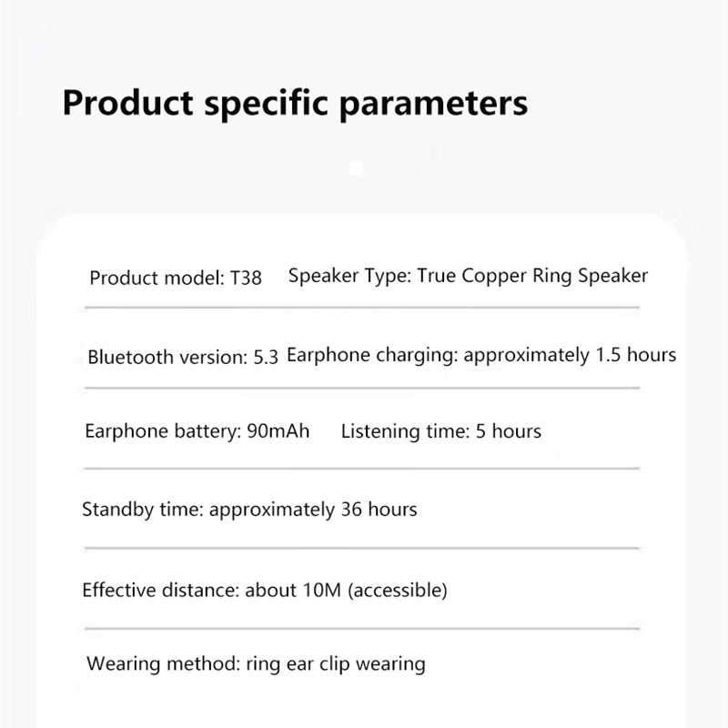The height and width of the screenshot is (728, 728).
Task: Click the "Standby time" label
Action: 142,510
